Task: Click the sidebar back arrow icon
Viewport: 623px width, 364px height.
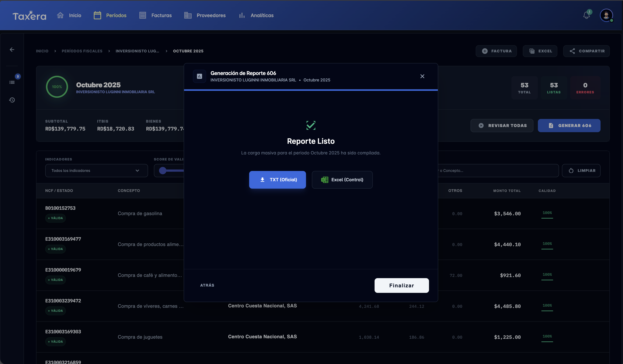Action: pos(12,50)
